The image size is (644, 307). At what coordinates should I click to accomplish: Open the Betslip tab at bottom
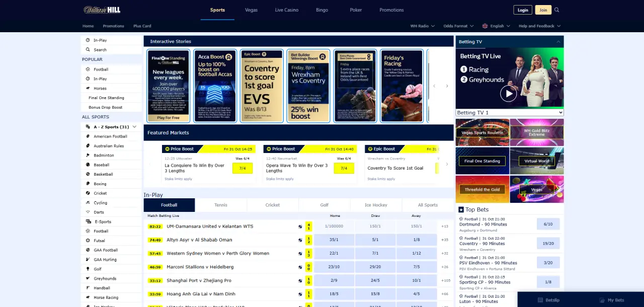pyautogui.click(x=548, y=300)
